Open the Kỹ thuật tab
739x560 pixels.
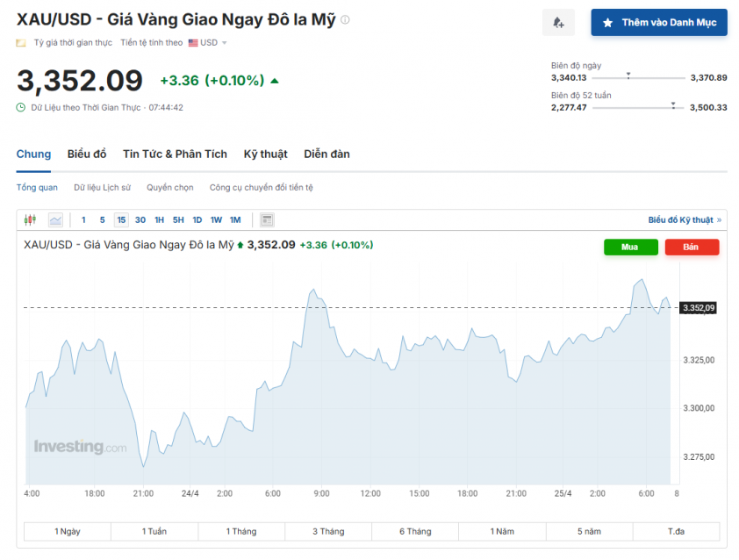pos(265,154)
